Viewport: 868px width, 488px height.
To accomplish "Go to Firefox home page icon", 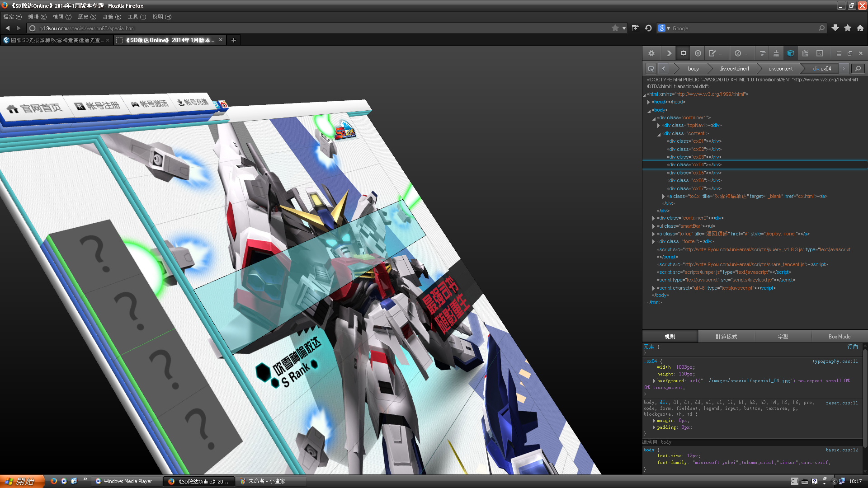I will pyautogui.click(x=860, y=28).
